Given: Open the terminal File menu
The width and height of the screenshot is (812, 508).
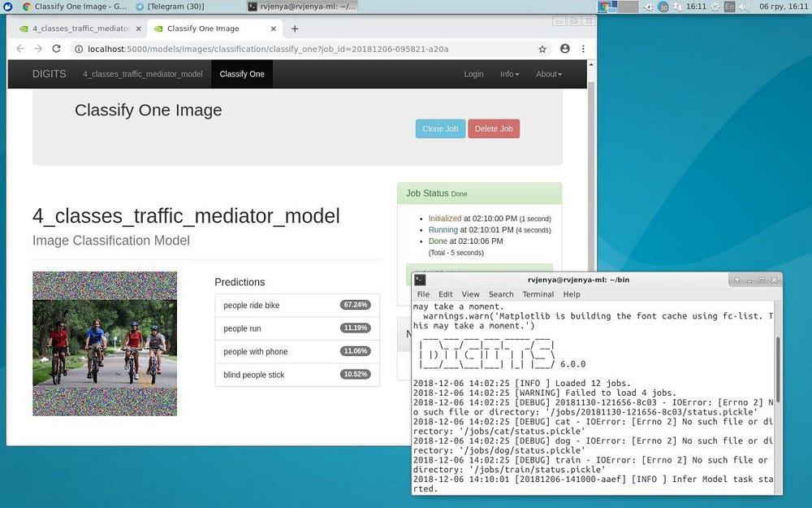Looking at the screenshot, I should (423, 294).
